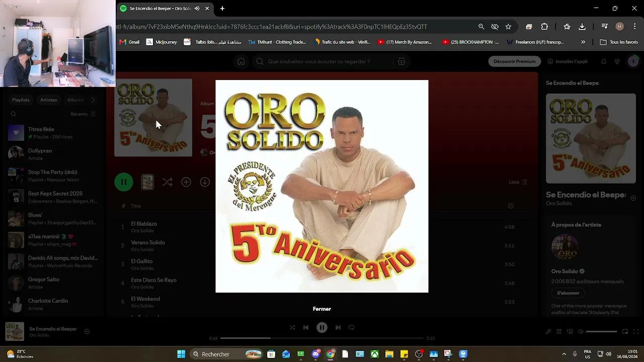This screenshot has height=362, width=644.
Task: Open the Tous les favoris folder
Action: pos(619,42)
